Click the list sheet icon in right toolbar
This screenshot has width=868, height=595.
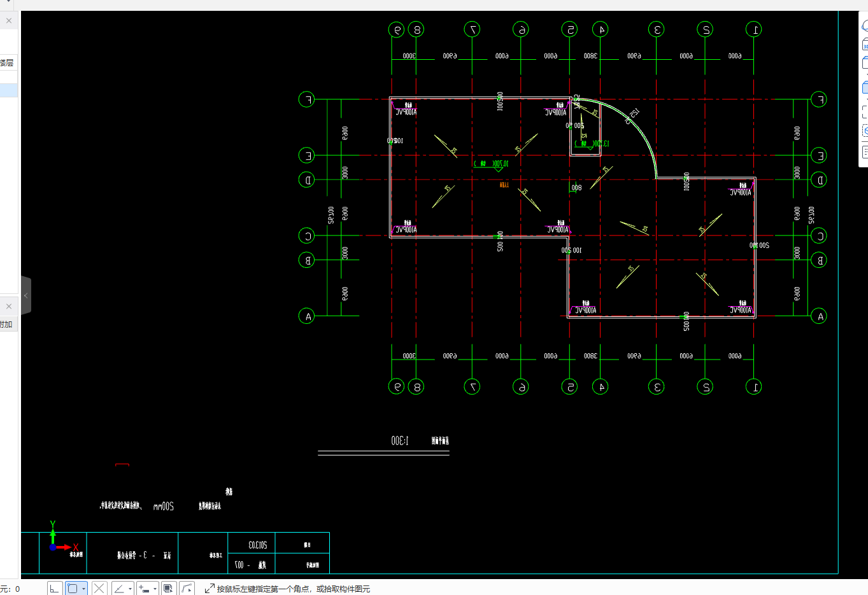pyautogui.click(x=865, y=152)
